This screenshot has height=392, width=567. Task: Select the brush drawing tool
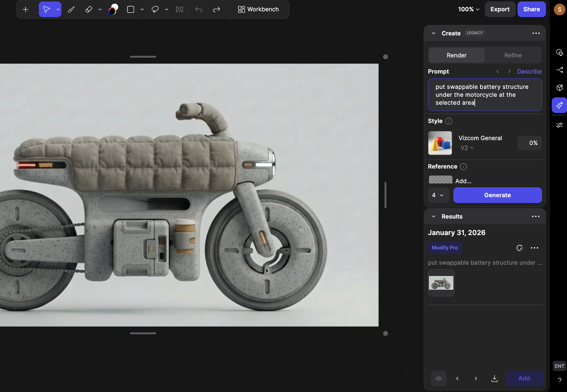71,9
